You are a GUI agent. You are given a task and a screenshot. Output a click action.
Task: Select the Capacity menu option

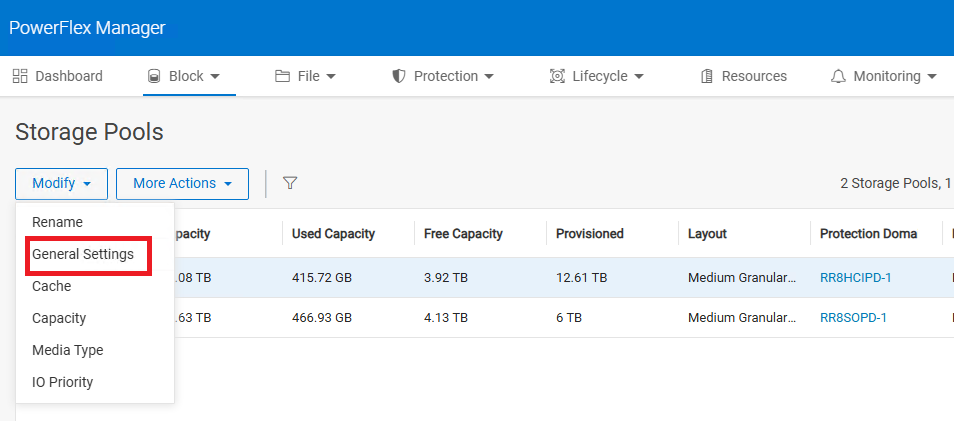pyautogui.click(x=59, y=318)
